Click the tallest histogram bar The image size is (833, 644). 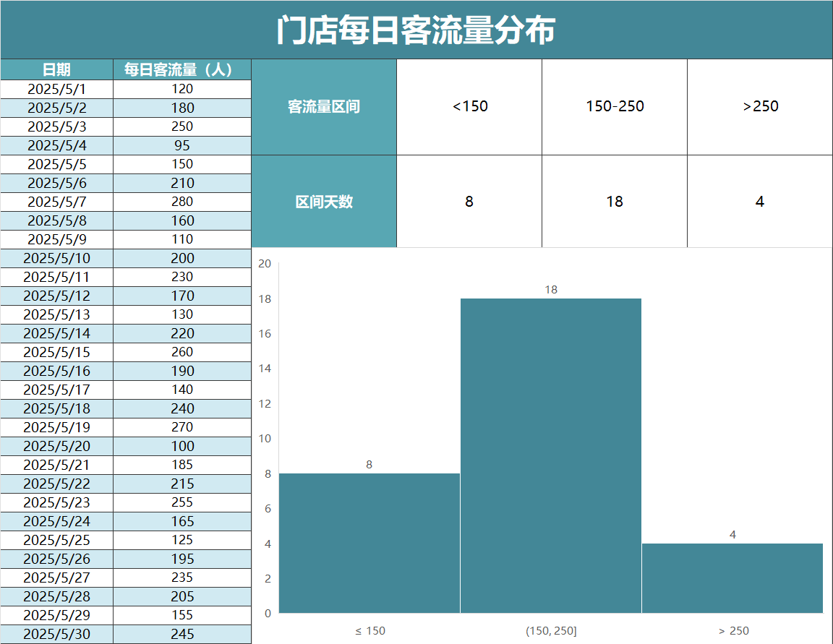pyautogui.click(x=550, y=455)
